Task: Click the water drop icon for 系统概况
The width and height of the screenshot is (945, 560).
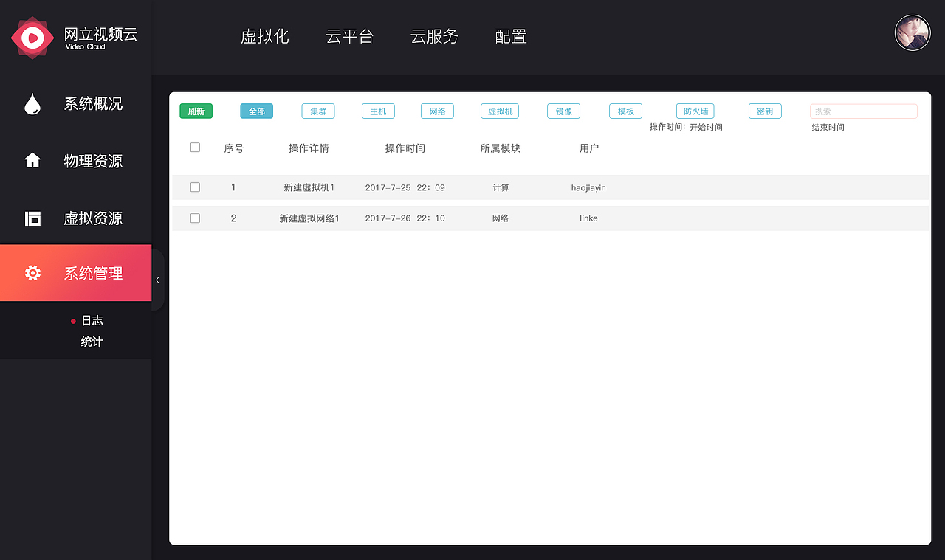Action: click(32, 104)
